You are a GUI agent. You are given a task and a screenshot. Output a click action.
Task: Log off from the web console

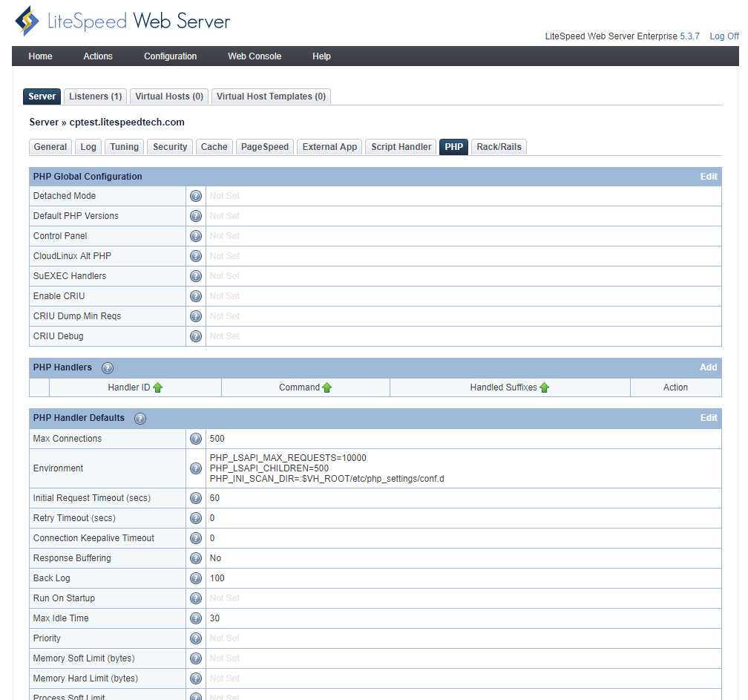coord(724,36)
